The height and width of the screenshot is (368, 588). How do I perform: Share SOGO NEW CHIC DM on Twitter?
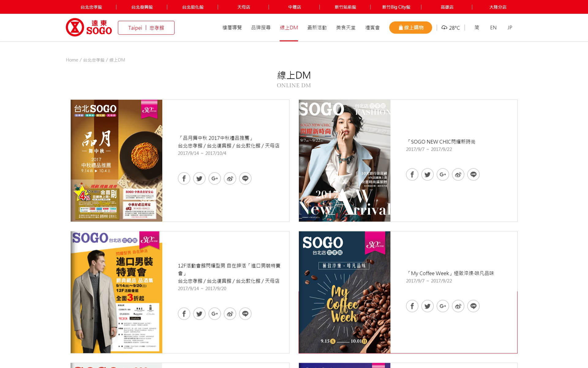click(428, 175)
